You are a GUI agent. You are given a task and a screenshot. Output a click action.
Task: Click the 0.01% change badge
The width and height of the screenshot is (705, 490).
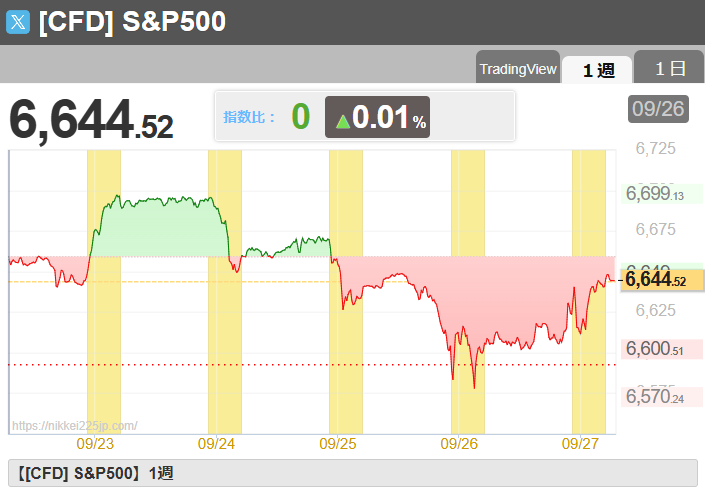coord(378,118)
